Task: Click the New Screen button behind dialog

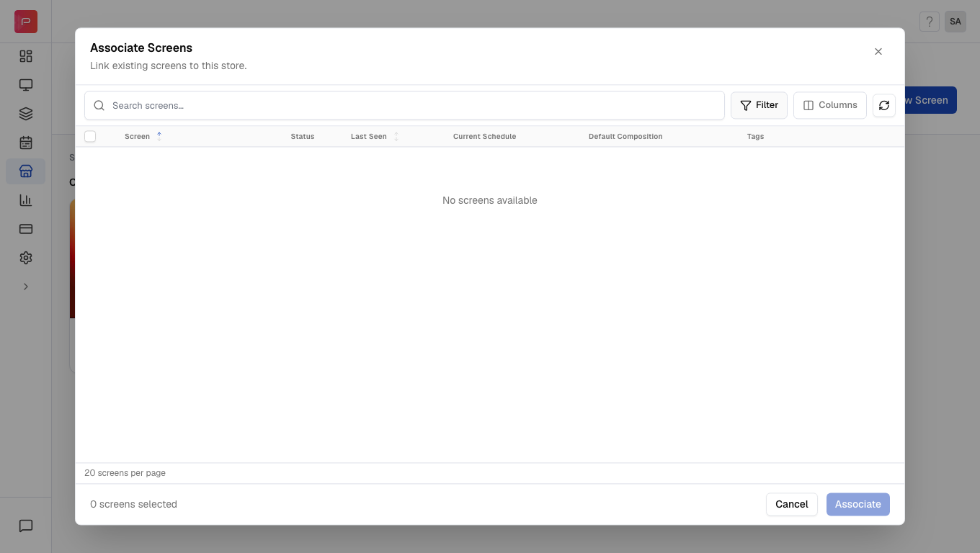Action: (930, 100)
